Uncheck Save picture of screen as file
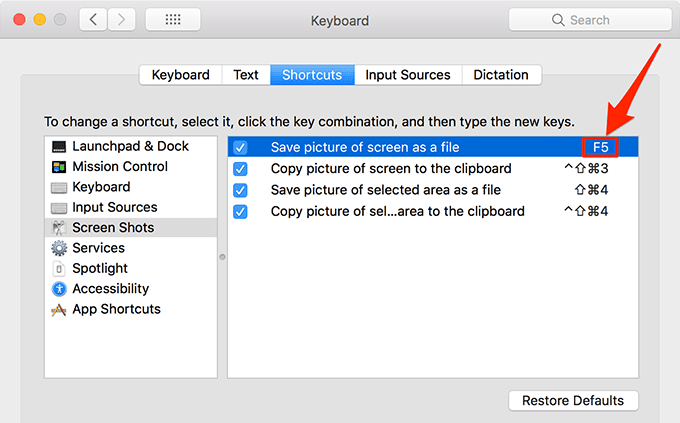680x423 pixels. [240, 148]
